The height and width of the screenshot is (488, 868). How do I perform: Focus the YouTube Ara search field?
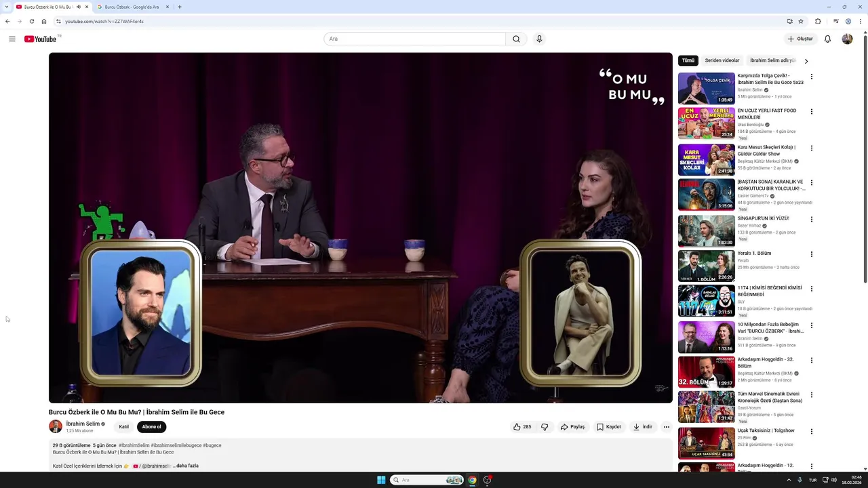414,39
